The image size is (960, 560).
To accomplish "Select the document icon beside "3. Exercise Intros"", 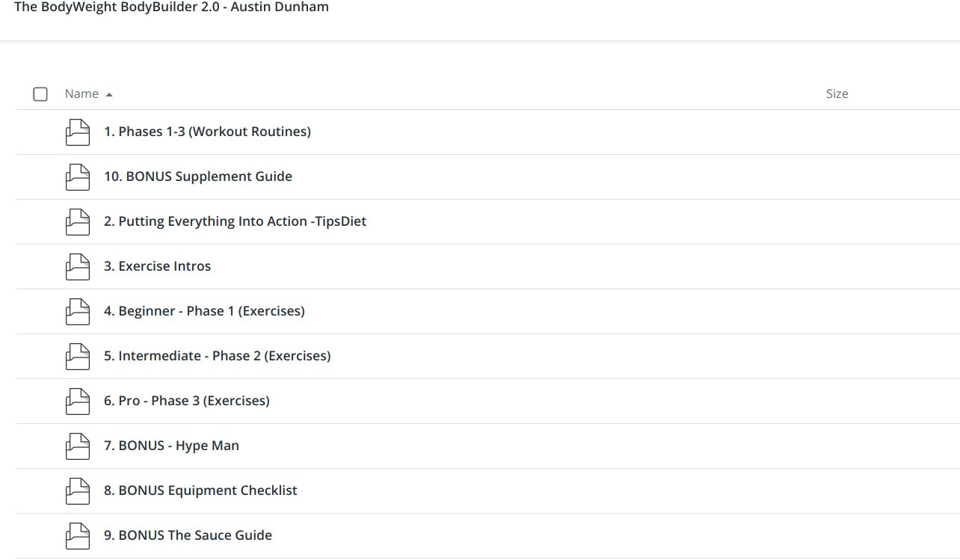I will coord(77,267).
